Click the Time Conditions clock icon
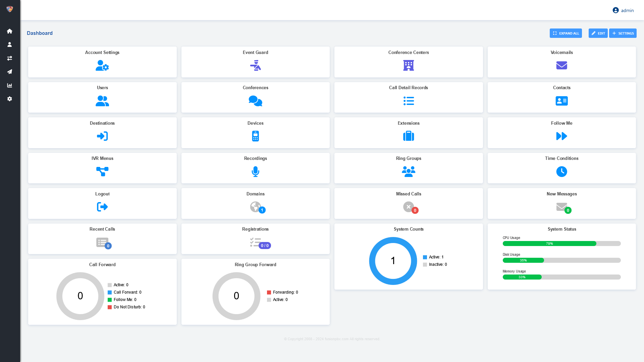This screenshot has height=362, width=644. click(x=561, y=172)
